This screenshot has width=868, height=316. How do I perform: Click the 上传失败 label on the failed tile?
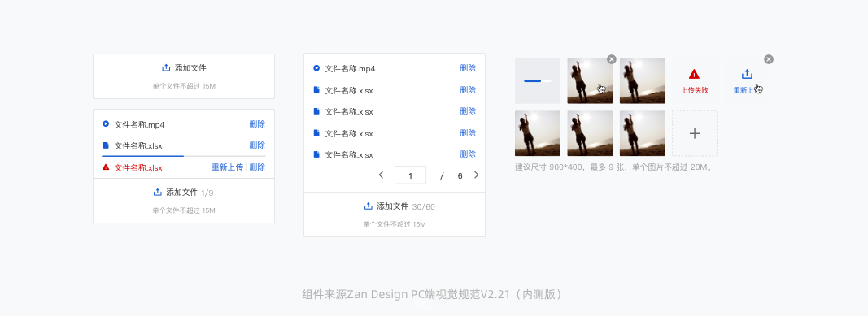tap(694, 90)
